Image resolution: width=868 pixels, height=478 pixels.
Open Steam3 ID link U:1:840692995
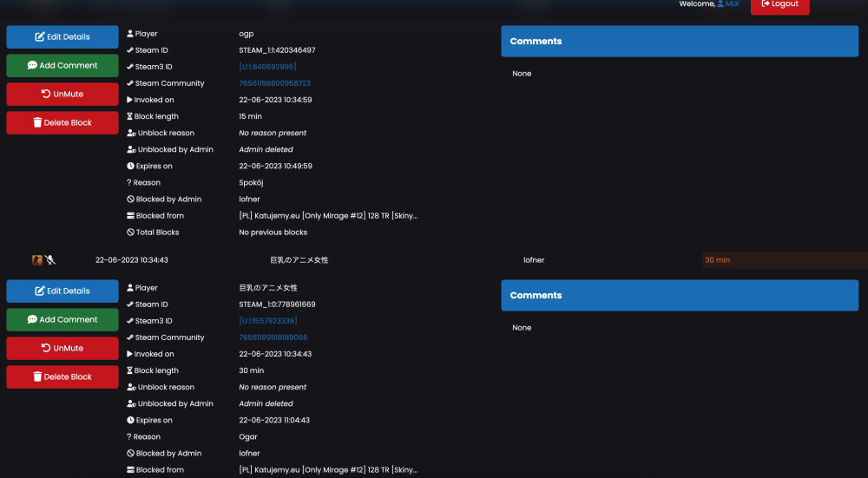[268, 67]
